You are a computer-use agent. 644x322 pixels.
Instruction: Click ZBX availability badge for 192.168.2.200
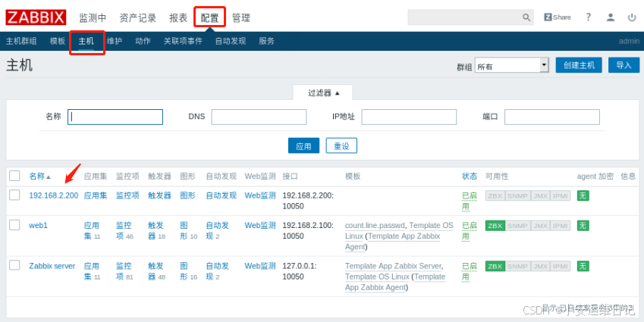495,195
